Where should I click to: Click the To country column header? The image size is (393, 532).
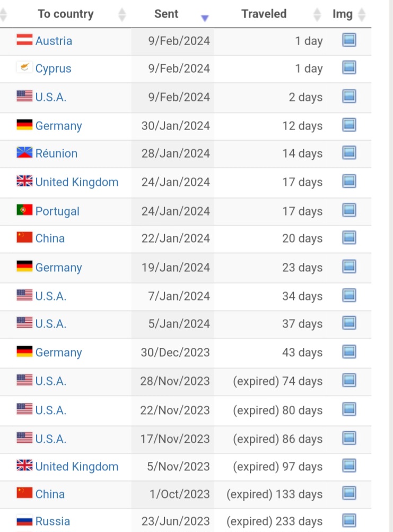point(66,14)
